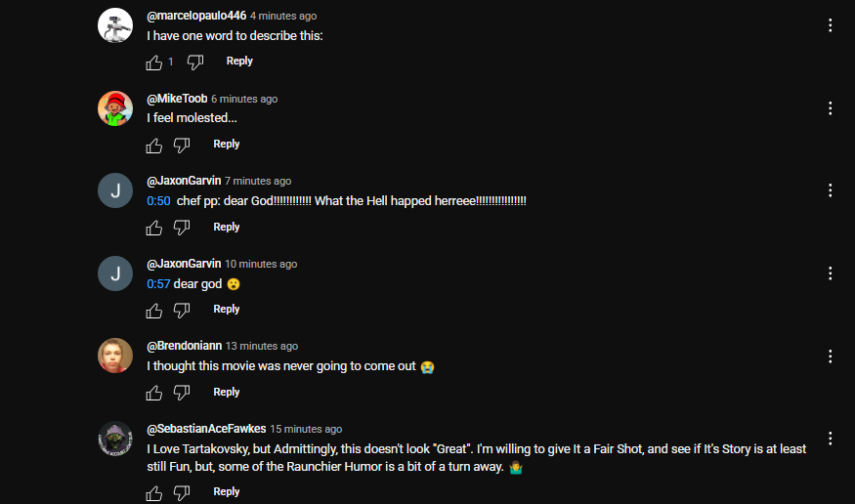This screenshot has height=504, width=855.
Task: Dislike @SebastianAceFawkes' Tartakovsky comment
Action: click(182, 492)
